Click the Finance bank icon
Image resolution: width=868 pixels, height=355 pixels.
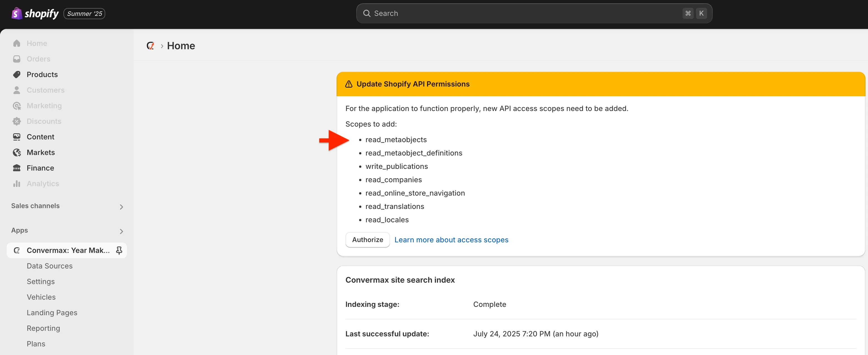(16, 168)
